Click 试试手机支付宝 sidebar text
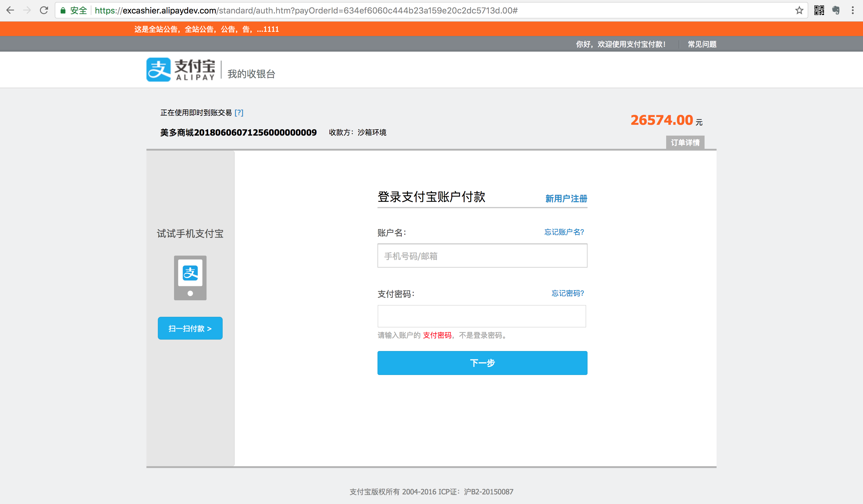The width and height of the screenshot is (863, 504). tap(190, 233)
